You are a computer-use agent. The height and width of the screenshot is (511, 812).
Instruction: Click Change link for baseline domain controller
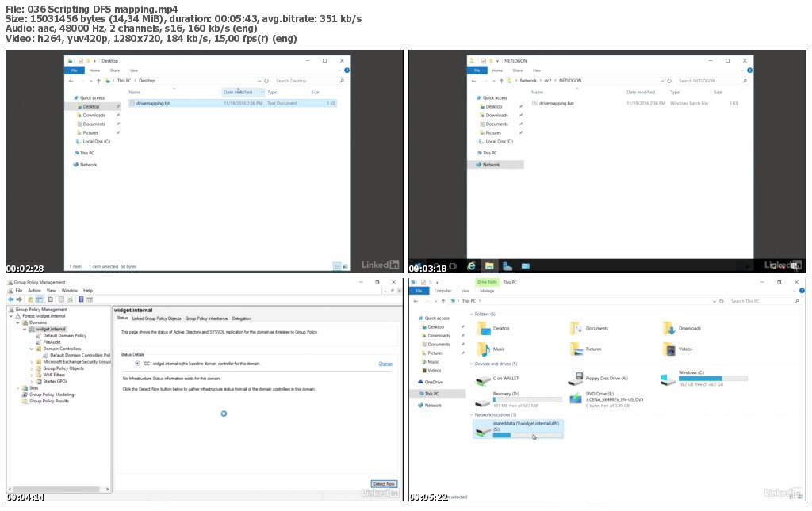click(x=385, y=364)
